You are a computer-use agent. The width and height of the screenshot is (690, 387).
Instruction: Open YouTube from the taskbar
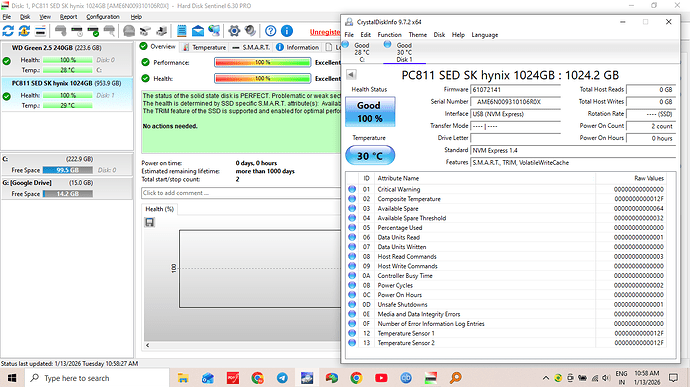[382, 378]
